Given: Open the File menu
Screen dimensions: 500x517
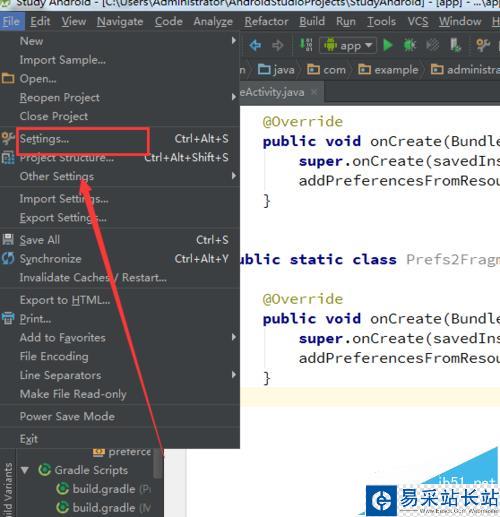Looking at the screenshot, I should click(11, 22).
